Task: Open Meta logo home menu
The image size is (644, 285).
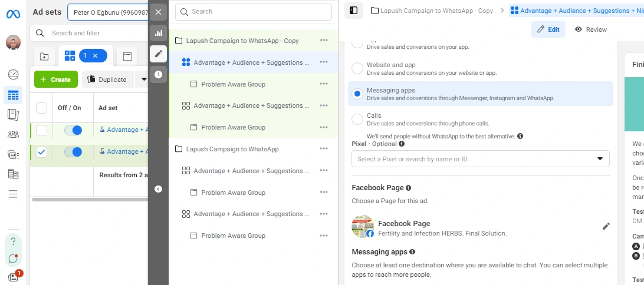Action: (13, 13)
